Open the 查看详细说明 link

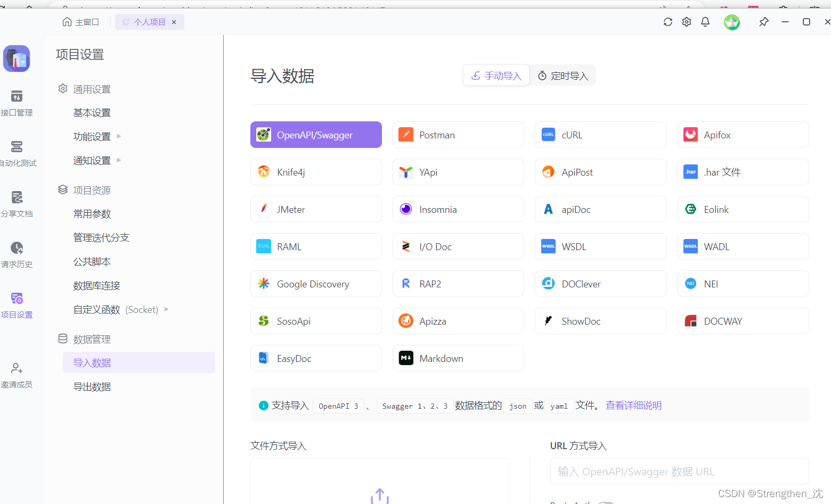[633, 405]
